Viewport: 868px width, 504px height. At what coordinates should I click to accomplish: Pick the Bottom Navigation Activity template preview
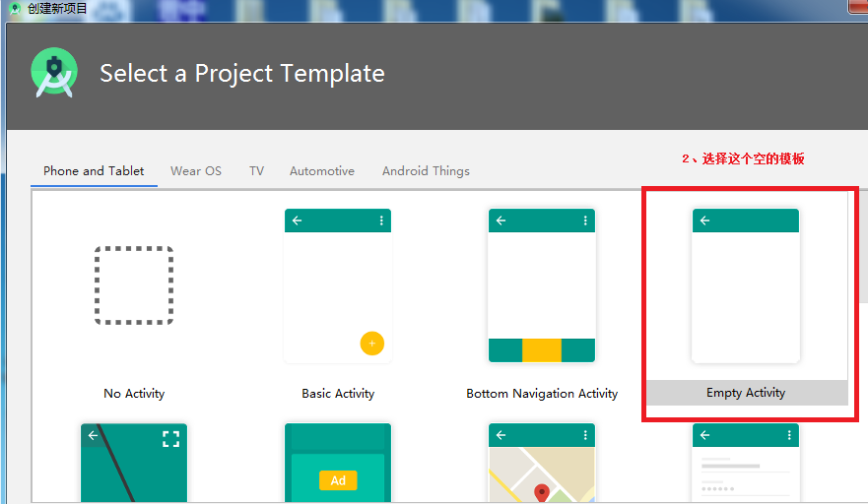(542, 285)
